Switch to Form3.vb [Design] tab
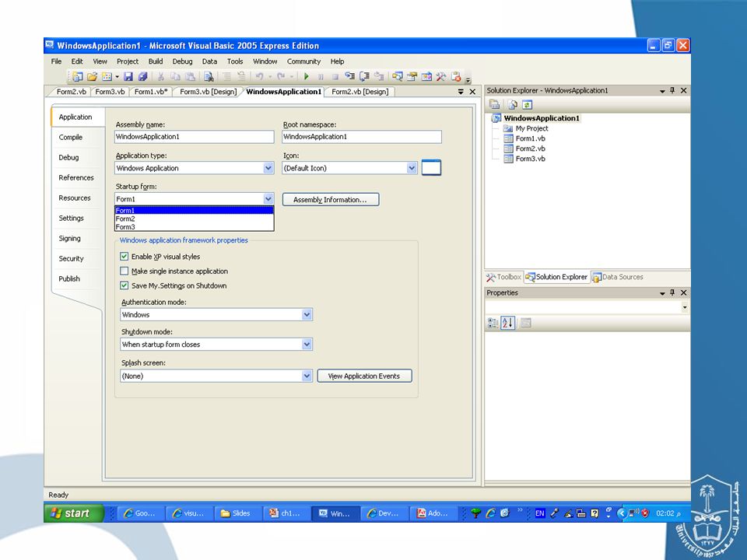The height and width of the screenshot is (560, 747). (x=209, y=92)
